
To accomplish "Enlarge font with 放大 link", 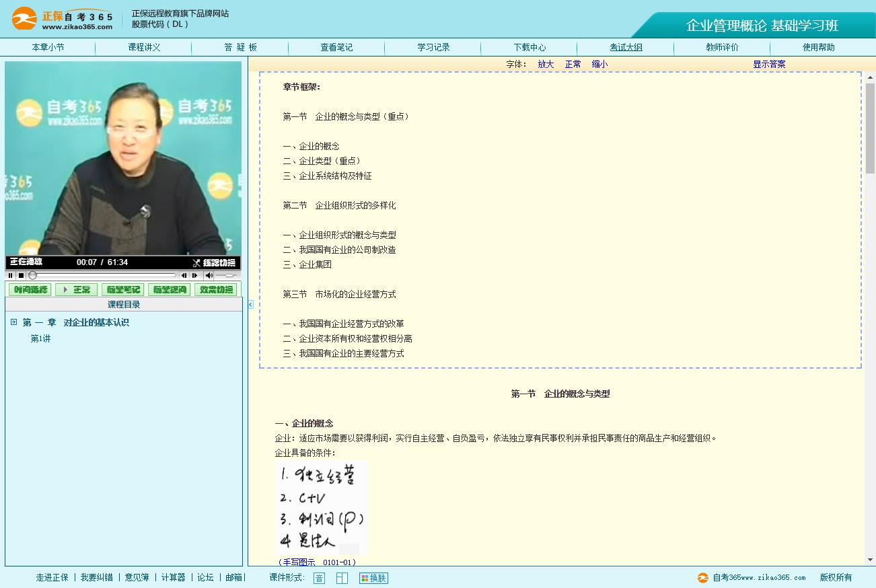I will pyautogui.click(x=546, y=64).
